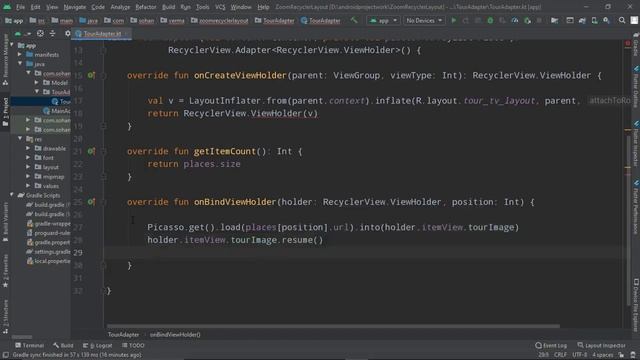Screen dimensions: 640x360
Task: Click the error indicator at top of editor scrollbar
Action: point(628,43)
